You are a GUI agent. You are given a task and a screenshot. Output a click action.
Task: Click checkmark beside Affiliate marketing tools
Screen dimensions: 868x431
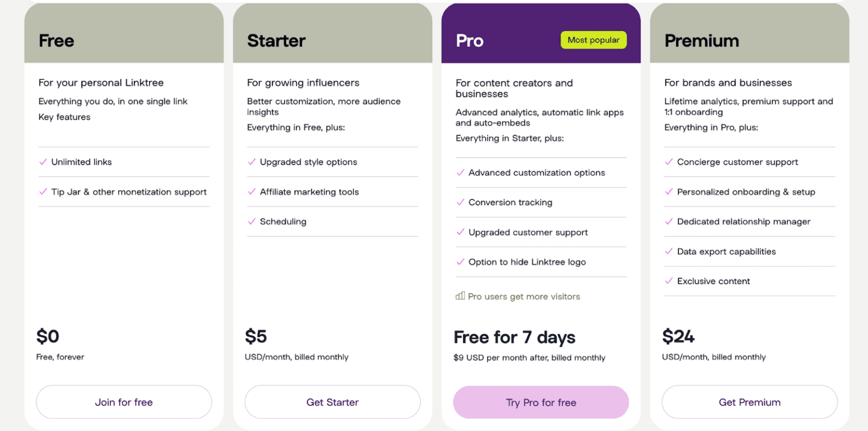[x=251, y=192]
